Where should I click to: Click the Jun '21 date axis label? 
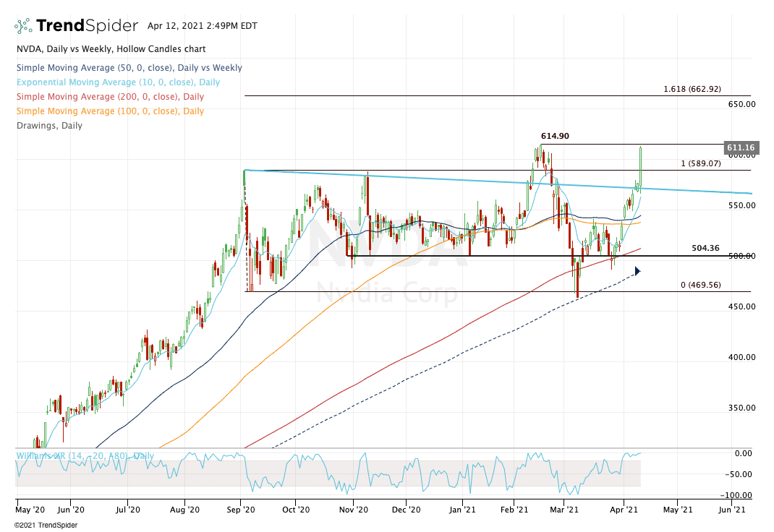tap(731, 510)
